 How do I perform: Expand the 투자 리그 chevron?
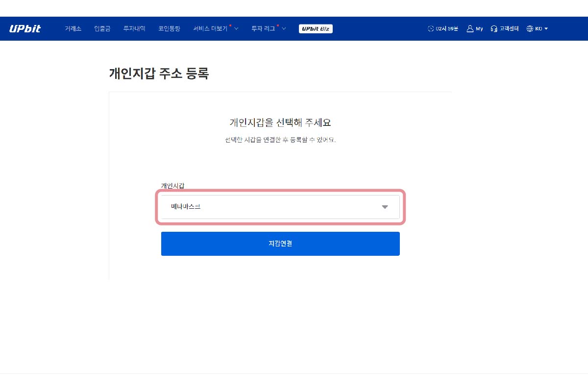284,29
